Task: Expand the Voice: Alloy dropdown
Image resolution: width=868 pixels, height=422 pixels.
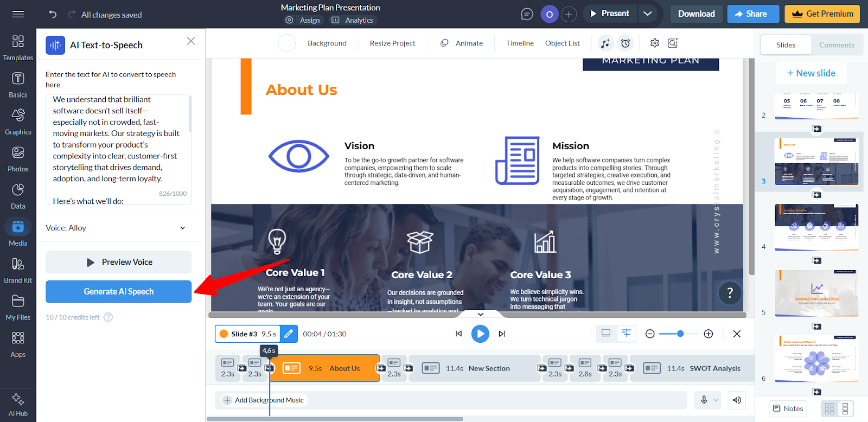Action: point(182,228)
